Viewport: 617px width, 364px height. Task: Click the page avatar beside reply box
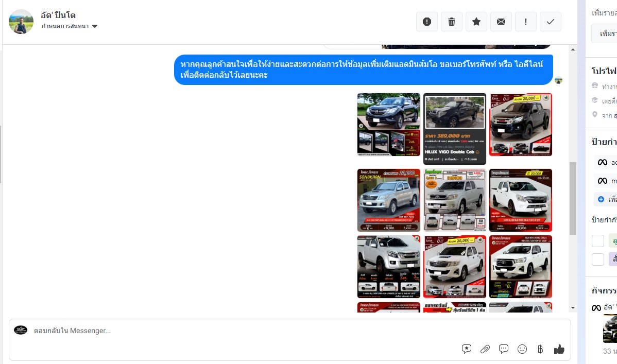[x=21, y=330]
